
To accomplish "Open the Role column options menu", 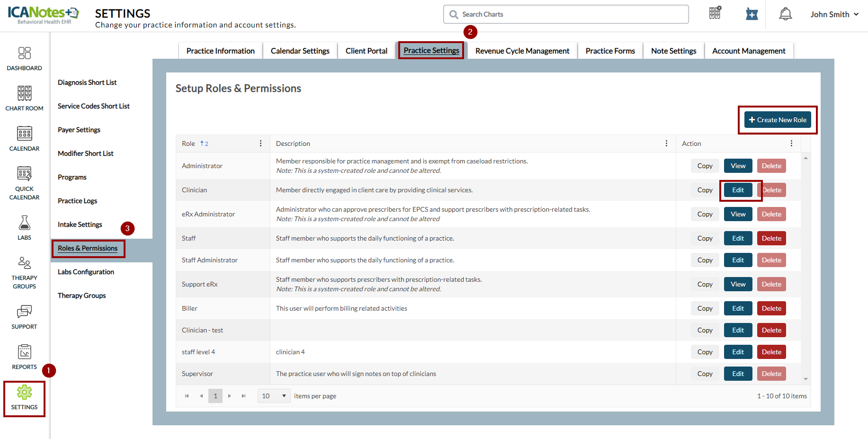I will pos(260,143).
